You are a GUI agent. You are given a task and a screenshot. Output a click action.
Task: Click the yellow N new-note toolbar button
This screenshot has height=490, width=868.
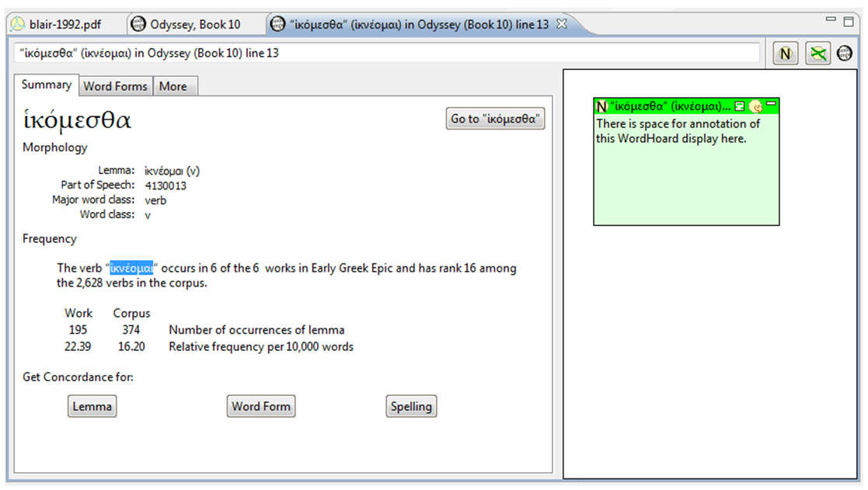click(x=785, y=54)
